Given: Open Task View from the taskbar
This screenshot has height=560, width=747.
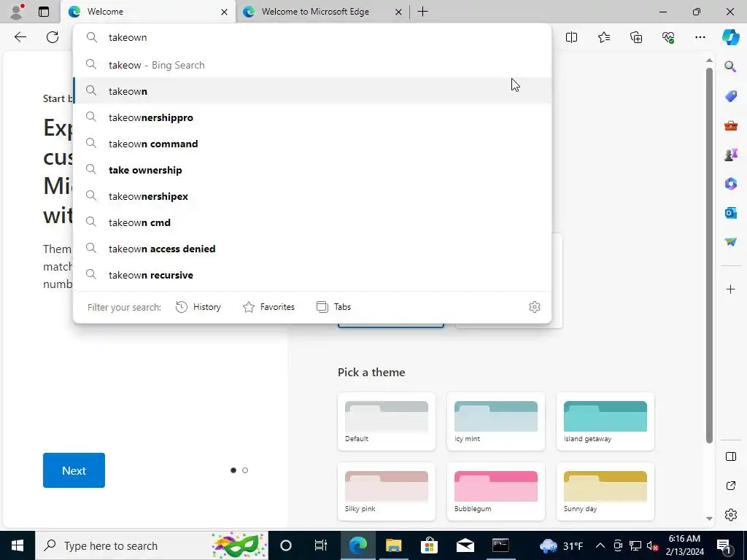Looking at the screenshot, I should 321,545.
